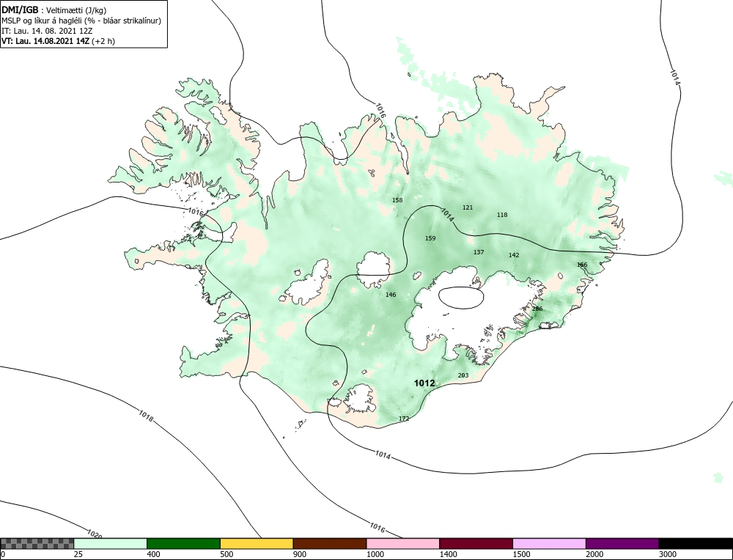Click the title line 'DMI/IGB : Veltimætti (J/kg)'
733x560 pixels.
[54, 10]
